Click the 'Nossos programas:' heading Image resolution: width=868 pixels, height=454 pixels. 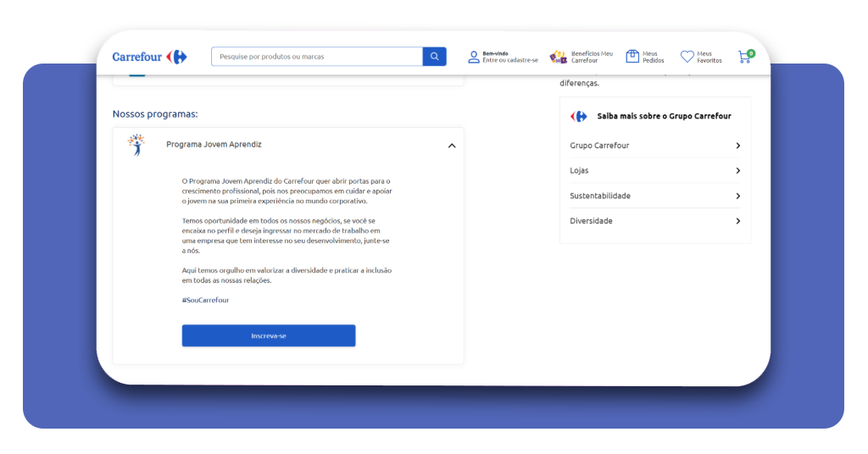155,113
